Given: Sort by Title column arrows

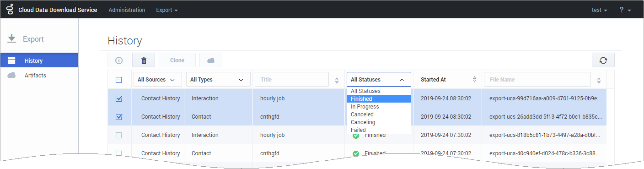Looking at the screenshot, I should [337, 80].
